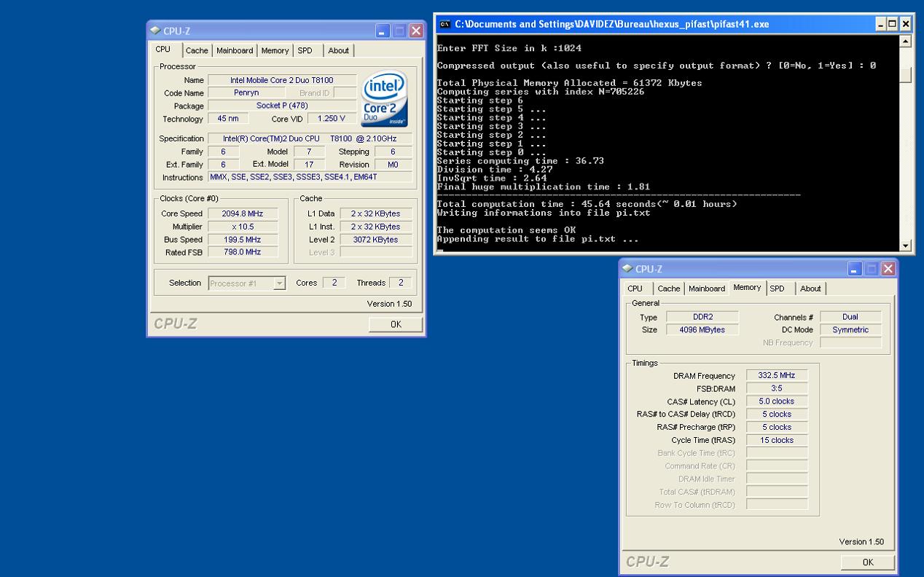Close the left CPU-Z window
924x577 pixels.
point(416,31)
